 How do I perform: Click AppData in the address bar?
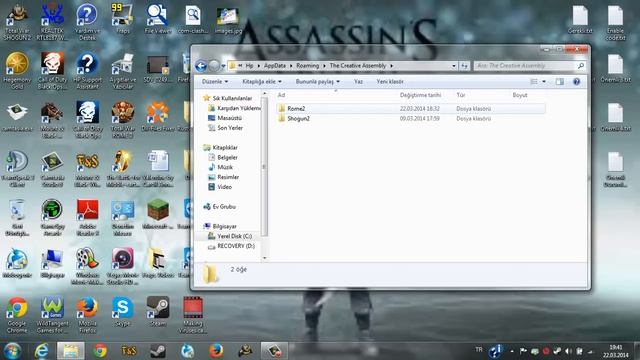(x=275, y=66)
